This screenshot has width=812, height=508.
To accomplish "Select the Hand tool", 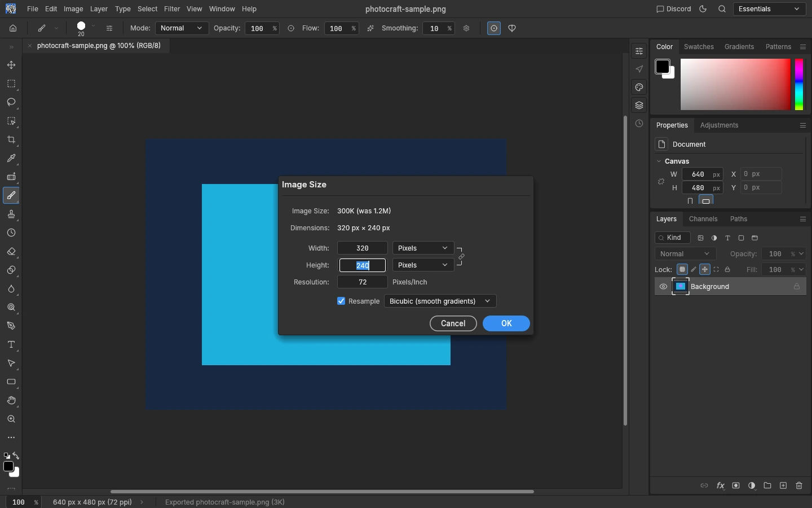I will point(11,401).
